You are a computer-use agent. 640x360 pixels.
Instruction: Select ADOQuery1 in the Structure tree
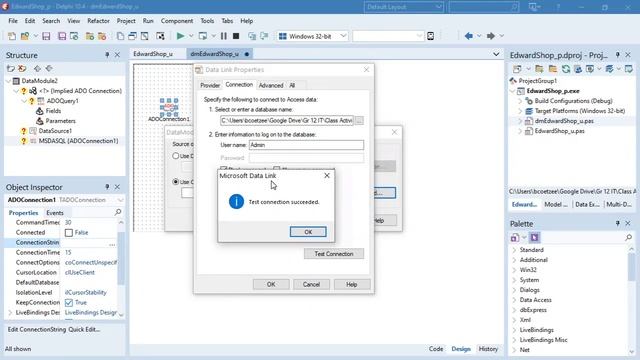pos(62,101)
